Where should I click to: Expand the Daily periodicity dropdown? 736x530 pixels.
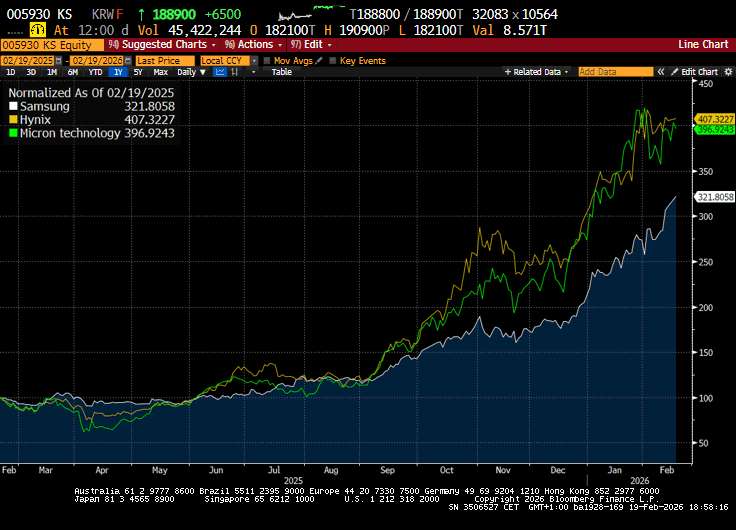pyautogui.click(x=189, y=72)
